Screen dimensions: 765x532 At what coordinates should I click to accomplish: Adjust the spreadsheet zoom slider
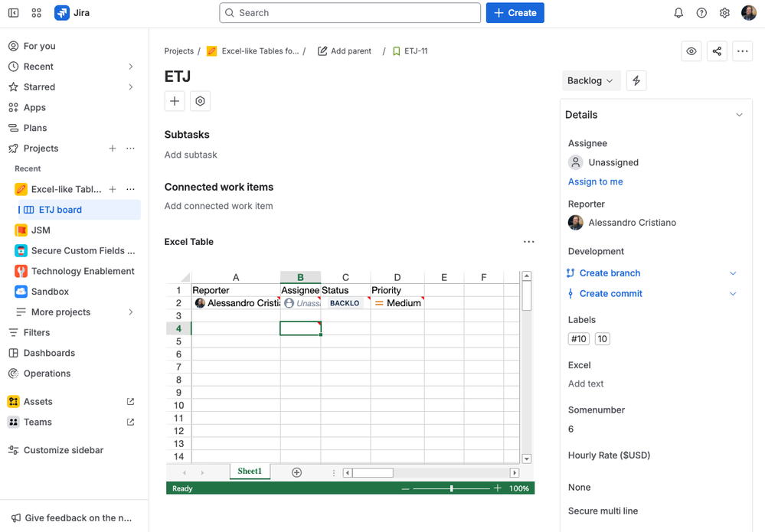[x=452, y=488]
